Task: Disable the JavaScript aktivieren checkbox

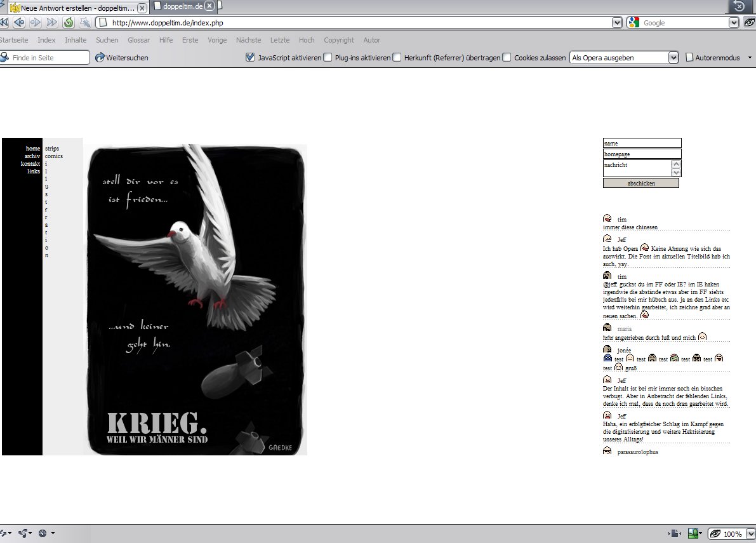Action: (x=250, y=58)
